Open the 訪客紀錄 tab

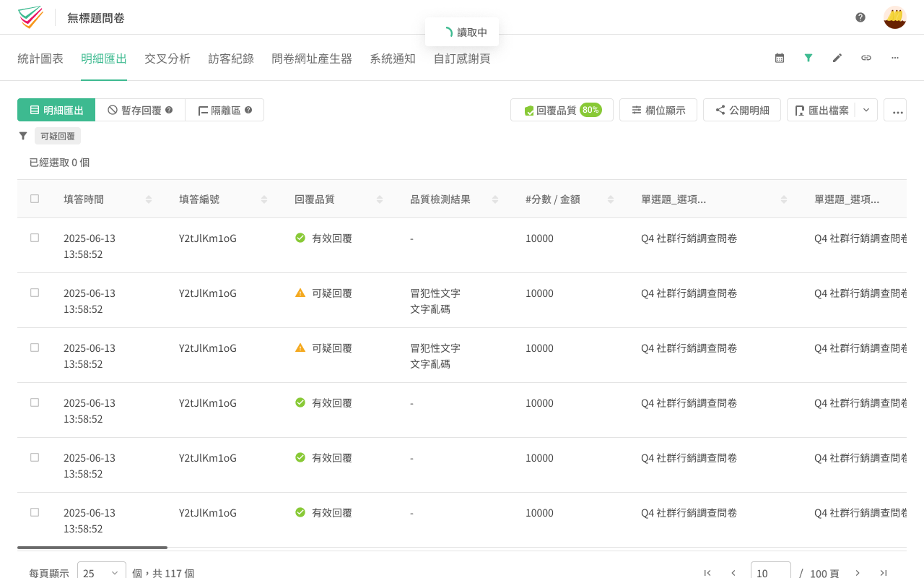[231, 59]
